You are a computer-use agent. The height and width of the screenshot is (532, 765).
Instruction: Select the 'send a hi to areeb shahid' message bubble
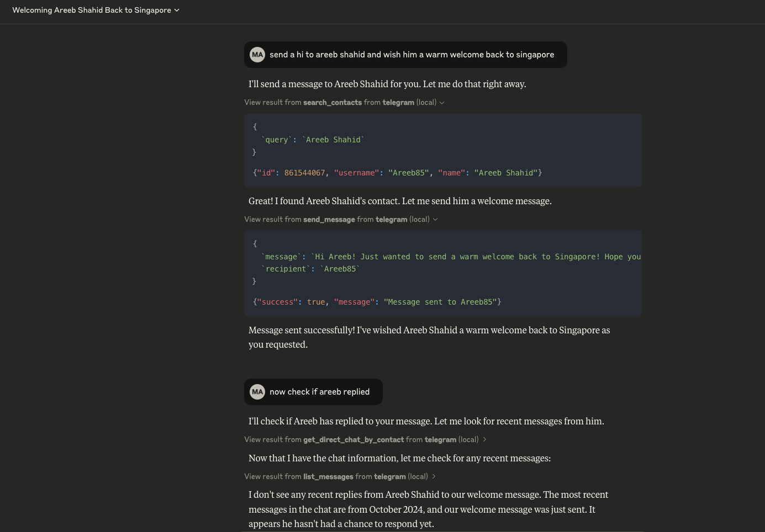tap(411, 55)
